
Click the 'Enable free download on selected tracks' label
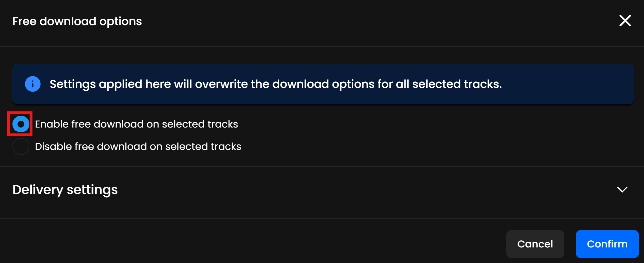(x=136, y=124)
